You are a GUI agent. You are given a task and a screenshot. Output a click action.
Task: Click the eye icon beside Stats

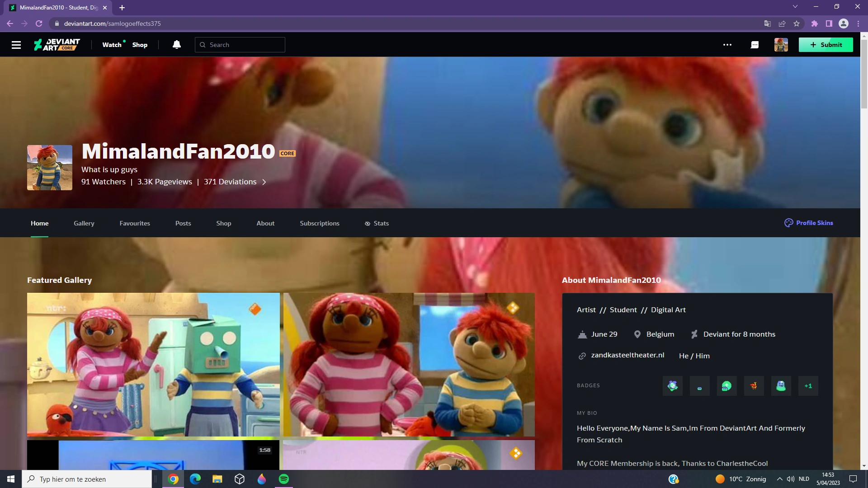[367, 223]
